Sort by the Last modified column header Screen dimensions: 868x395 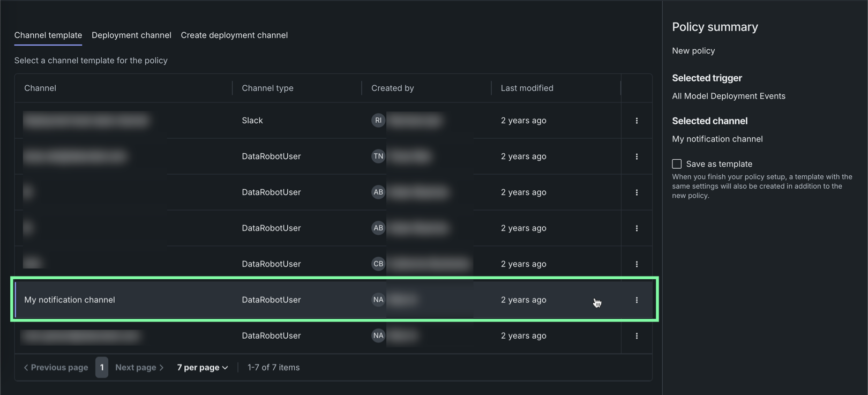pyautogui.click(x=527, y=88)
